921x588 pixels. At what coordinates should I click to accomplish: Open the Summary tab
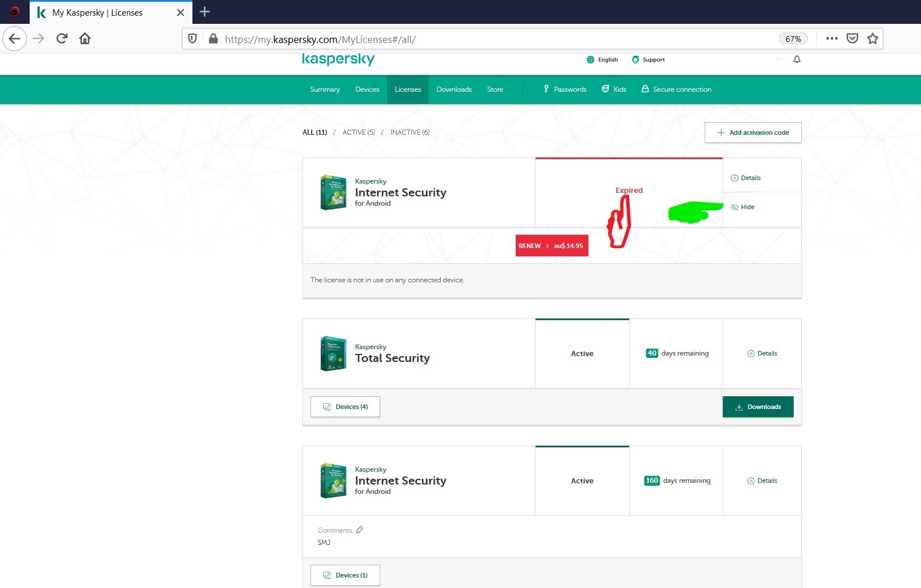click(x=325, y=89)
